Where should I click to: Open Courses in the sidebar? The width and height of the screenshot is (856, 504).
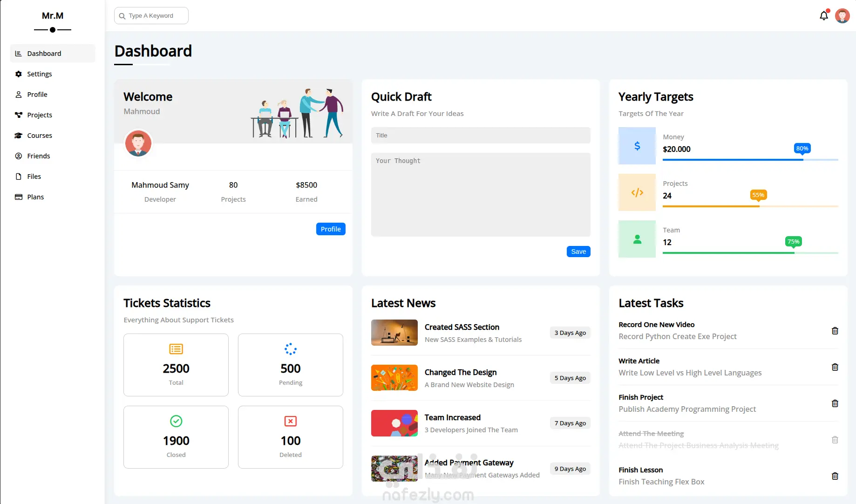pyautogui.click(x=53, y=136)
